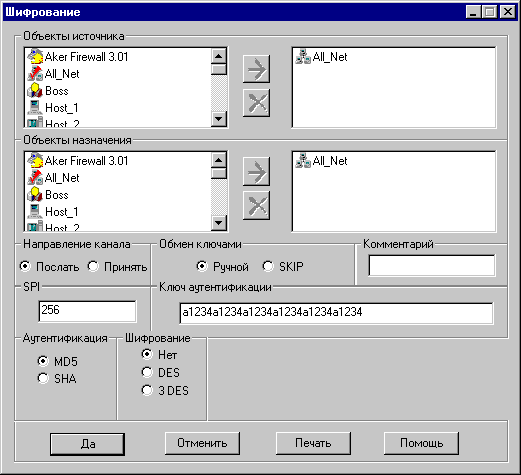
Task: Choose the Принять channel direction
Action: coord(117,267)
